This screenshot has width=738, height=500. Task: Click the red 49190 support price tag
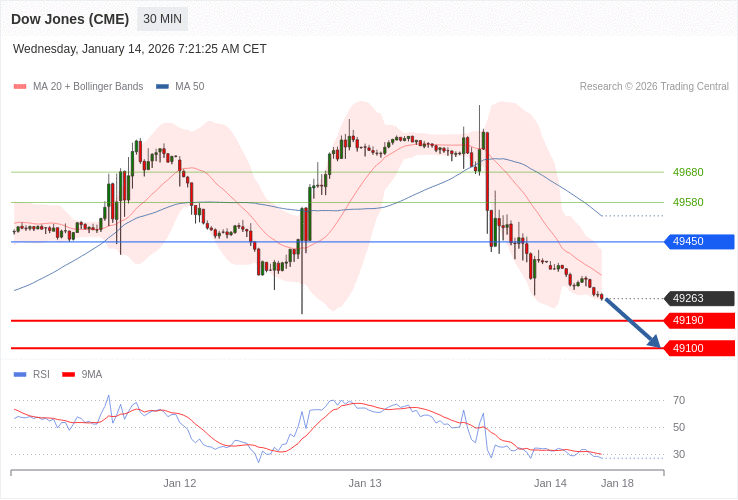[x=699, y=321]
